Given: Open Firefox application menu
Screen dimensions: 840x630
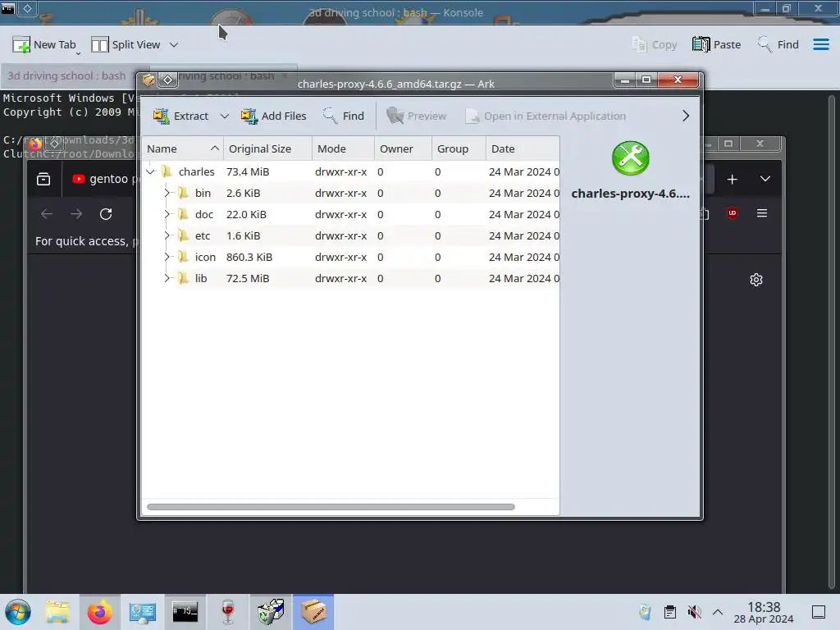Looking at the screenshot, I should (762, 213).
